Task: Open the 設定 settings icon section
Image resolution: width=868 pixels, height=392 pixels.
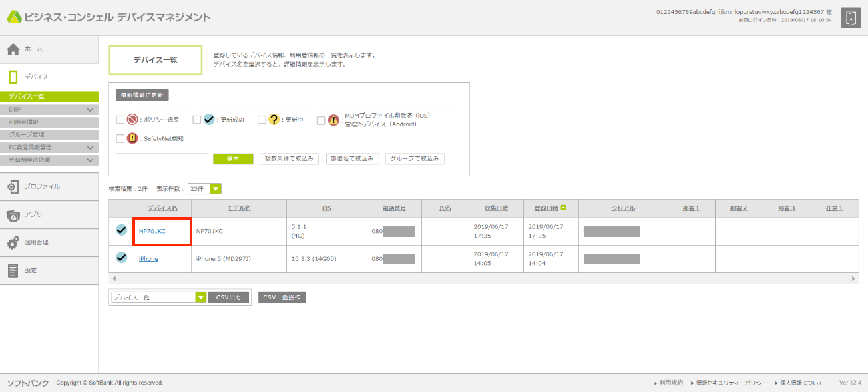Action: coord(13,271)
